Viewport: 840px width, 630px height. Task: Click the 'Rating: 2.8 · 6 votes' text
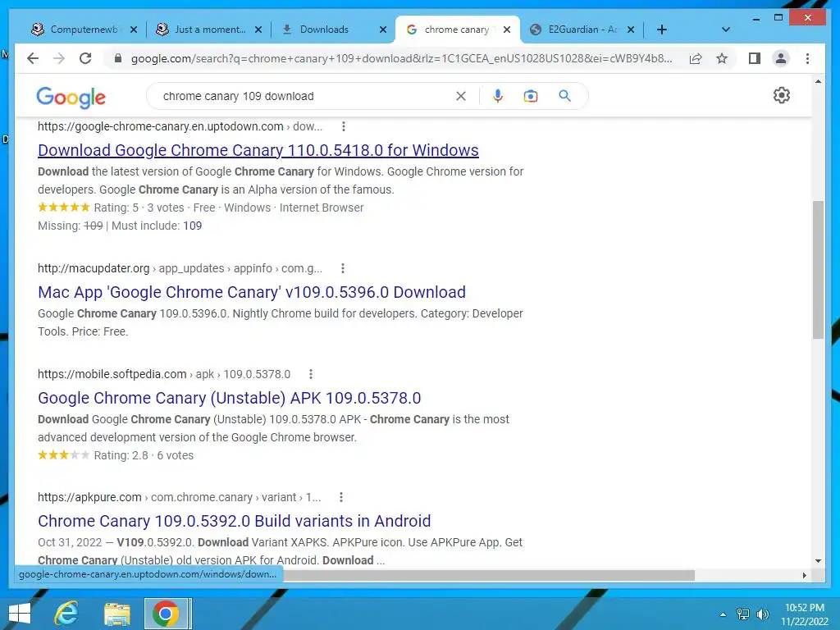pyautogui.click(x=144, y=455)
